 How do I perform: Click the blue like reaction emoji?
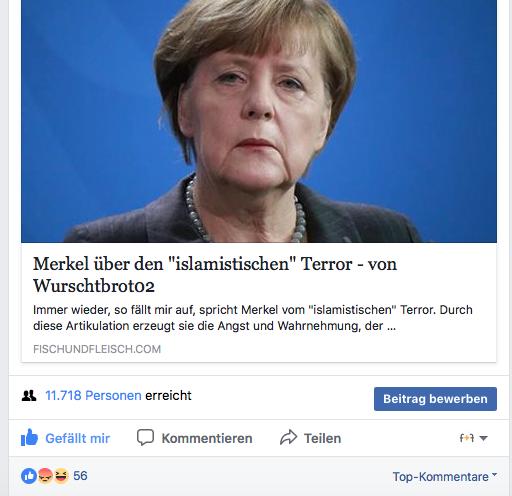click(29, 476)
